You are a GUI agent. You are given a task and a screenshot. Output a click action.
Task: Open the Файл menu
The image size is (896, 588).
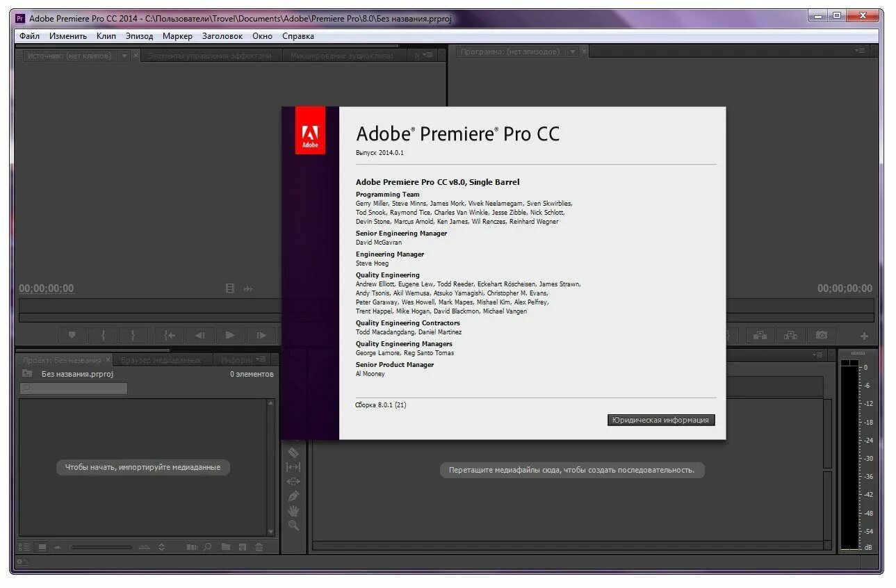pyautogui.click(x=30, y=36)
